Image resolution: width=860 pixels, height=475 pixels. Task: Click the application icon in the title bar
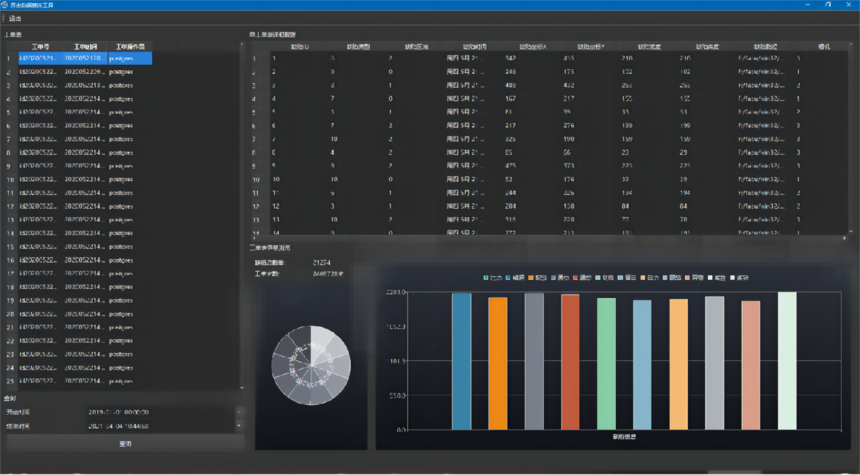click(x=5, y=5)
